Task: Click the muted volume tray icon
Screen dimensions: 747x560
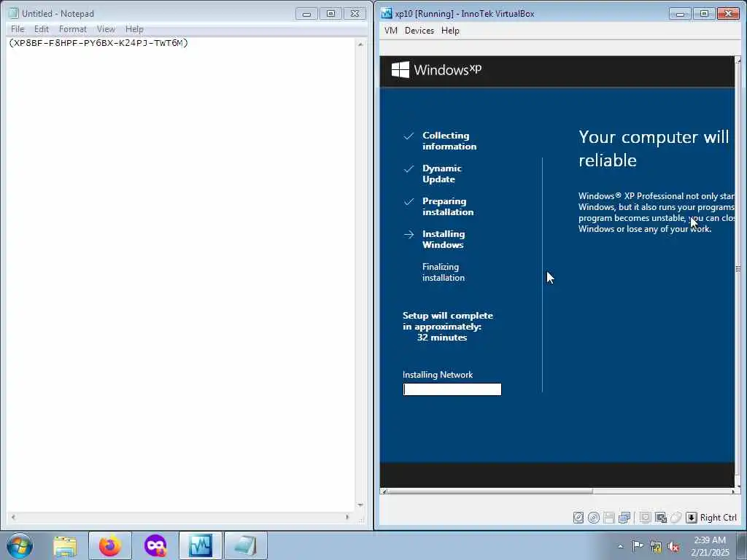Action: (x=673, y=547)
